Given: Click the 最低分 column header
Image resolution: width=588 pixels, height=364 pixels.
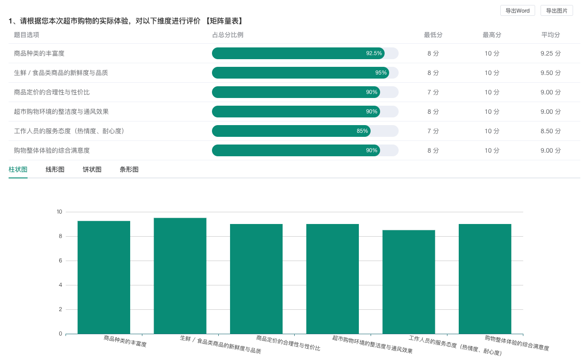Looking at the screenshot, I should 433,35.
